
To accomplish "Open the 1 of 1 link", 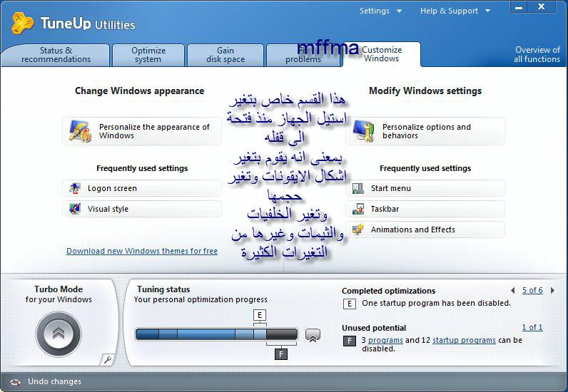I will coord(532,327).
